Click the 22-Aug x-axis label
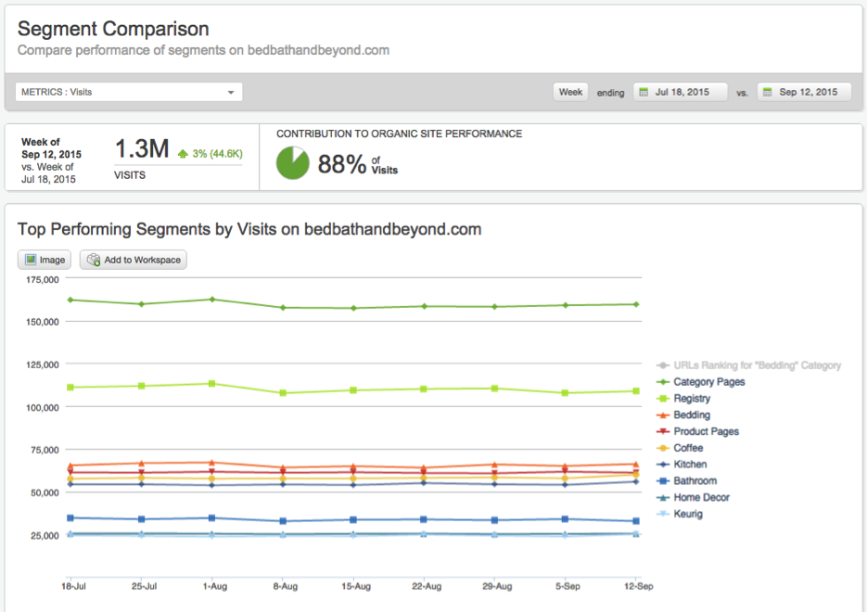Screen dimensions: 868x613 [x=427, y=586]
